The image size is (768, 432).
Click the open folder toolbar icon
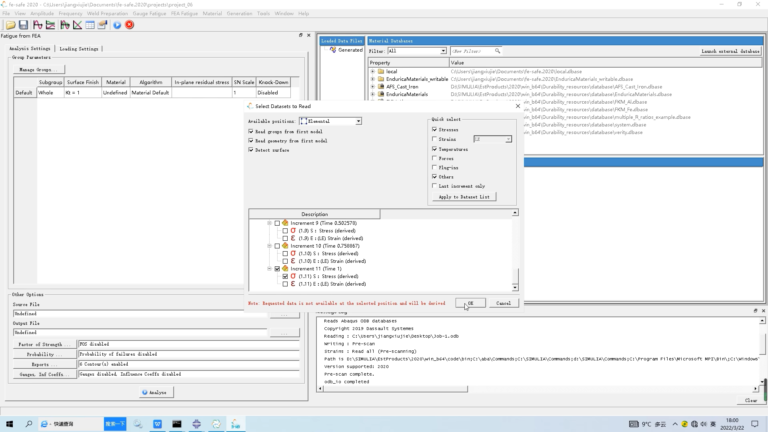coord(10,25)
